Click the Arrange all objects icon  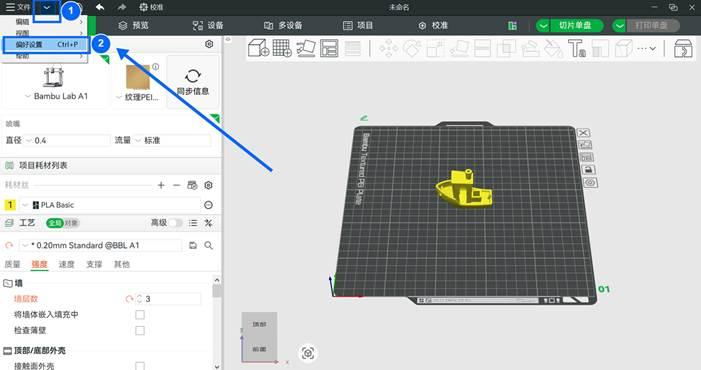click(329, 48)
